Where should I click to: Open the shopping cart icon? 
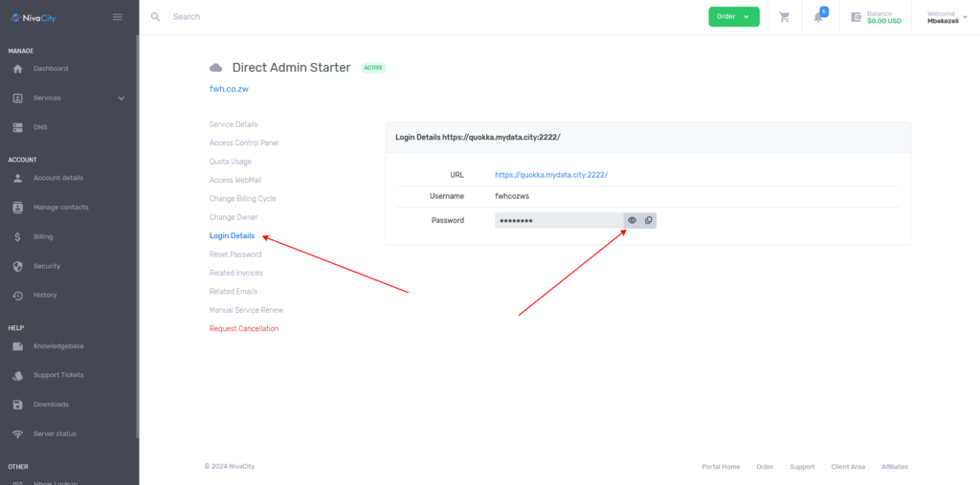point(785,17)
